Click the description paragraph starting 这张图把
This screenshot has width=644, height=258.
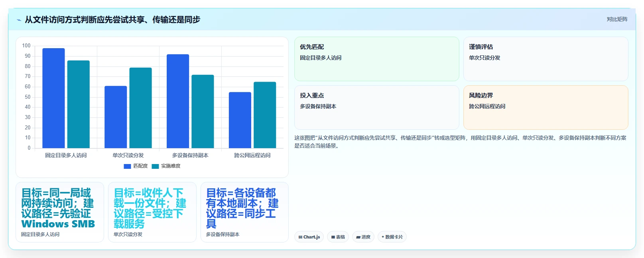coord(461,142)
